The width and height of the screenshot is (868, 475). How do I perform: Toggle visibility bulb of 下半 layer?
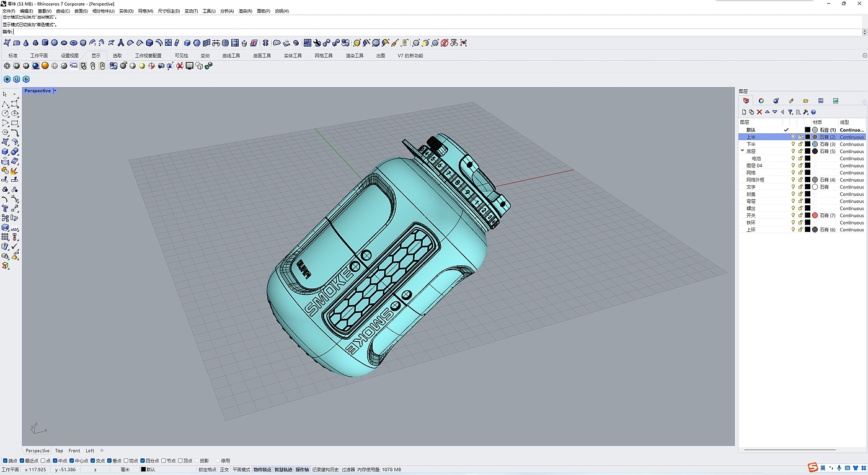[793, 144]
